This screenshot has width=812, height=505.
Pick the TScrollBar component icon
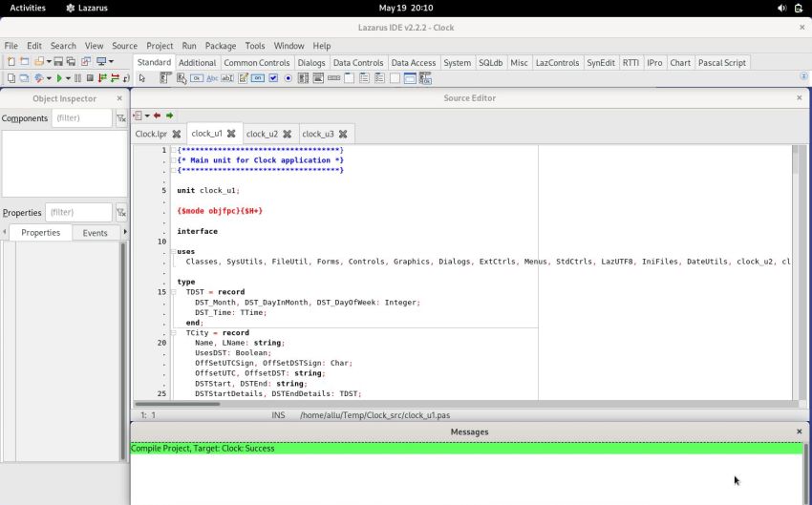[x=334, y=78]
